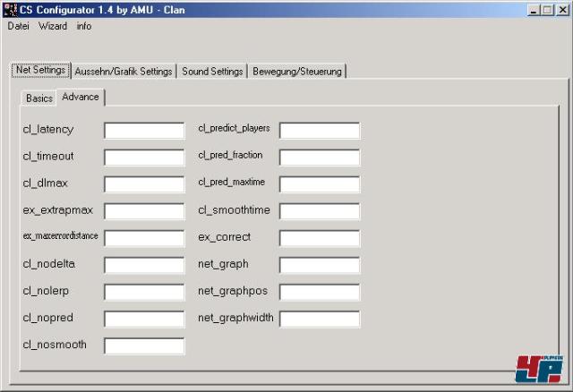Open the Sound Settings tab
Viewport: 573px width, 392px height.
click(212, 72)
